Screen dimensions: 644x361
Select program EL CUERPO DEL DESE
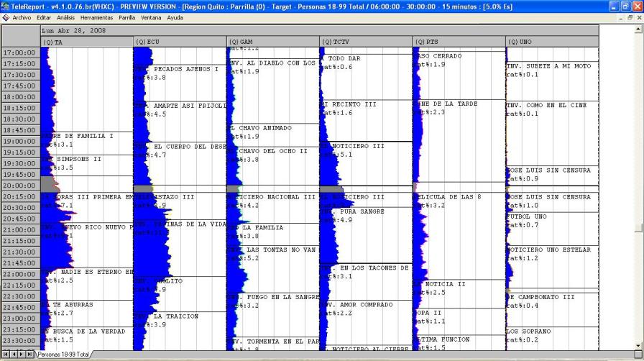point(190,147)
